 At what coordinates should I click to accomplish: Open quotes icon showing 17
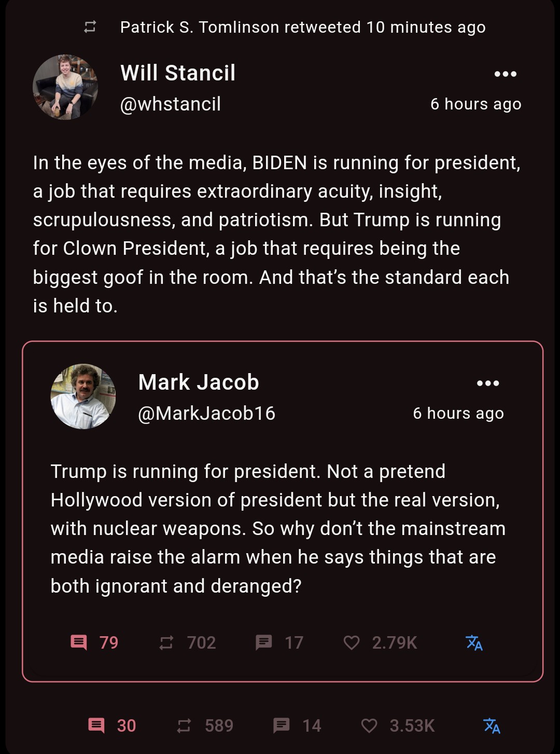279,642
